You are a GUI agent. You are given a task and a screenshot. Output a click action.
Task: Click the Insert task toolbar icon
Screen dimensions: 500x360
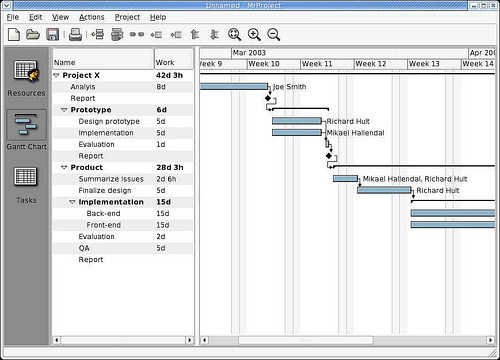point(97,34)
